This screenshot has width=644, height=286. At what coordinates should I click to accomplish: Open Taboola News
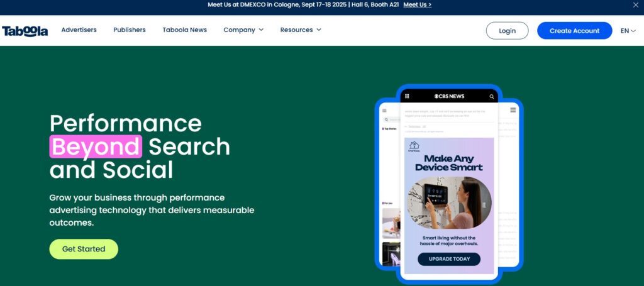click(x=184, y=30)
